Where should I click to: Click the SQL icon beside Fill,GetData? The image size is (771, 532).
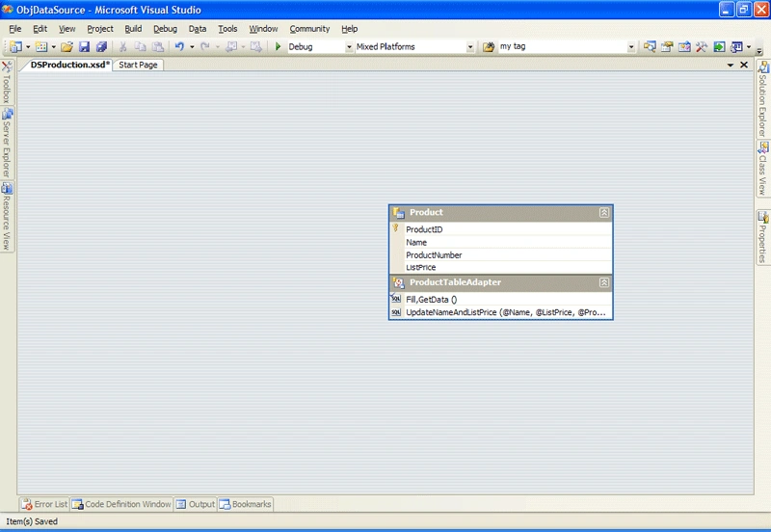tap(396, 299)
